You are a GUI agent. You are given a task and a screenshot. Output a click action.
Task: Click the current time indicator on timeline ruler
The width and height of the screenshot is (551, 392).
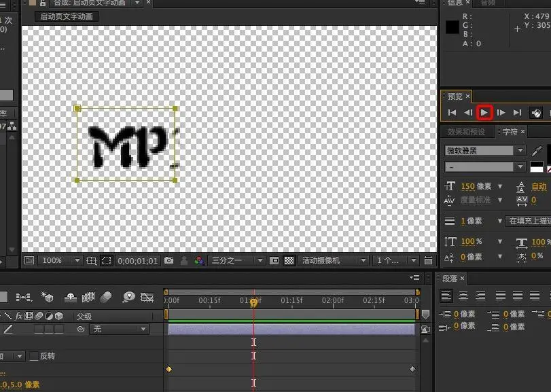pyautogui.click(x=253, y=302)
